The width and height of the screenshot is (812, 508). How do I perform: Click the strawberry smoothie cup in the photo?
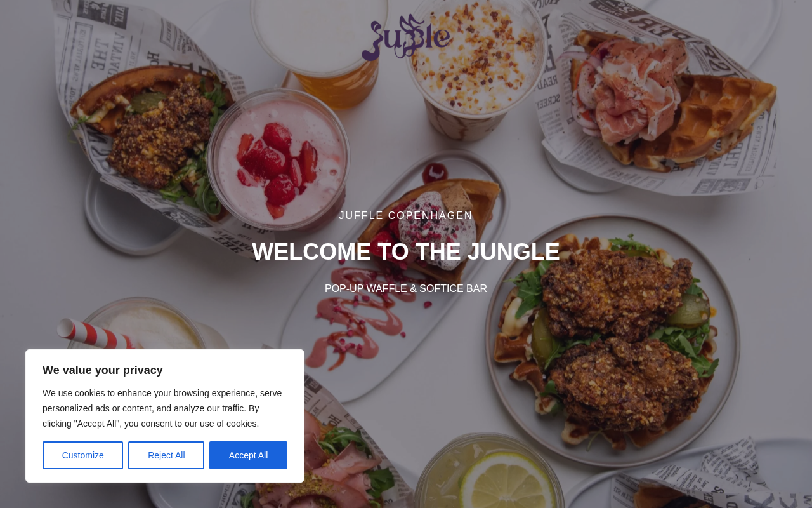(278, 160)
